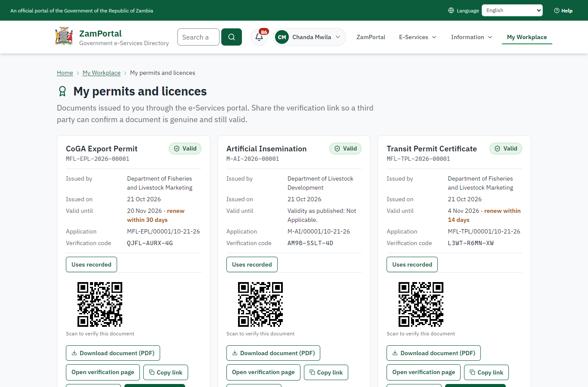Click verification code QJFL-AURX-4G
Viewport: 588px width, 387px height.
tap(150, 243)
